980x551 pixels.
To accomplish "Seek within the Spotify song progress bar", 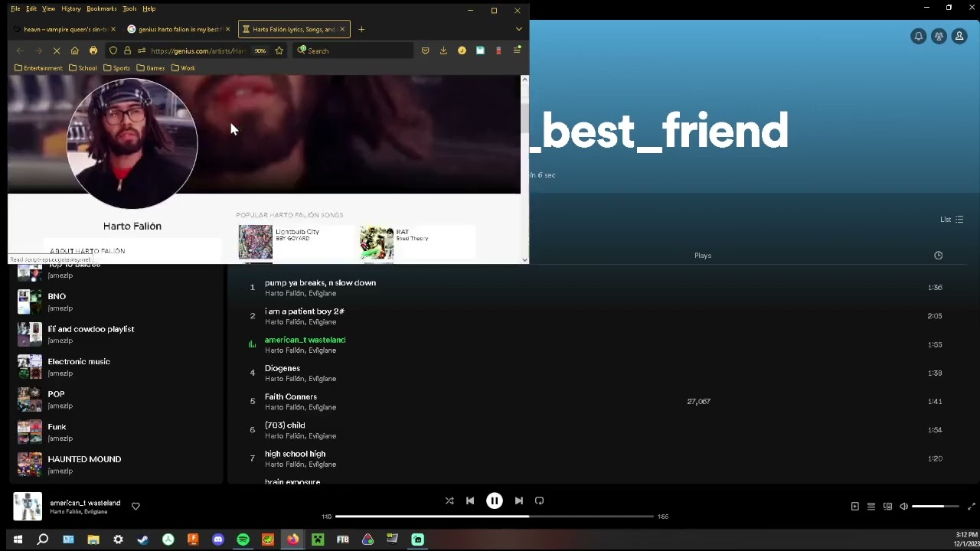I will [x=495, y=517].
